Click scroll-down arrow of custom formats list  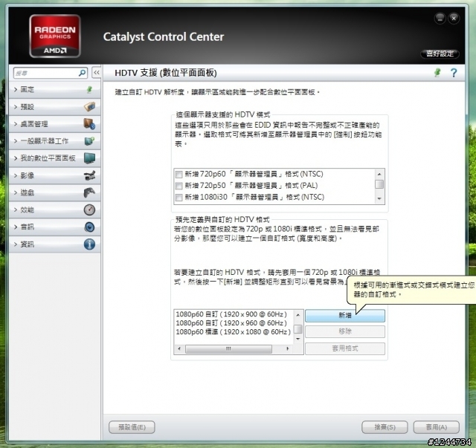click(x=298, y=339)
